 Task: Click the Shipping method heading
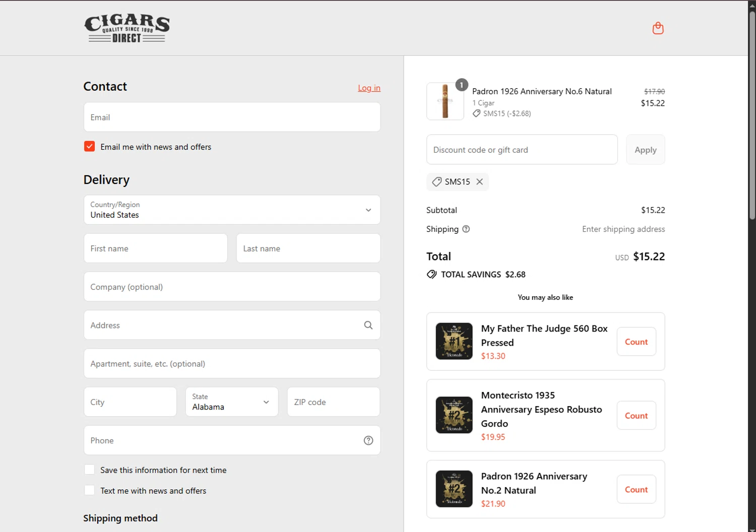click(x=120, y=518)
